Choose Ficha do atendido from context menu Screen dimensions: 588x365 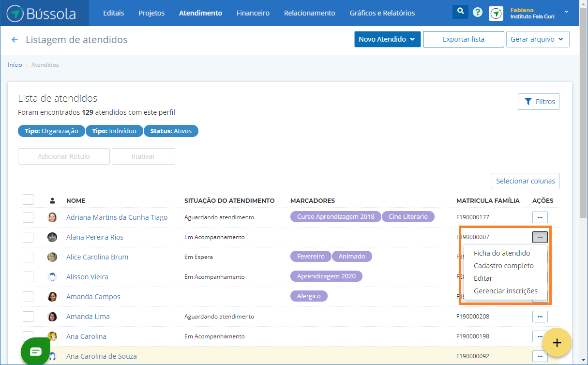[x=501, y=253]
